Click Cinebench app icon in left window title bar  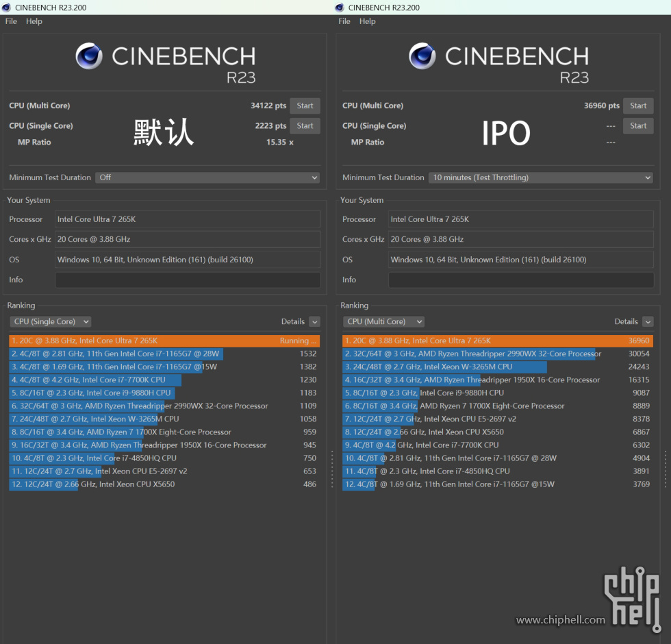click(6, 8)
